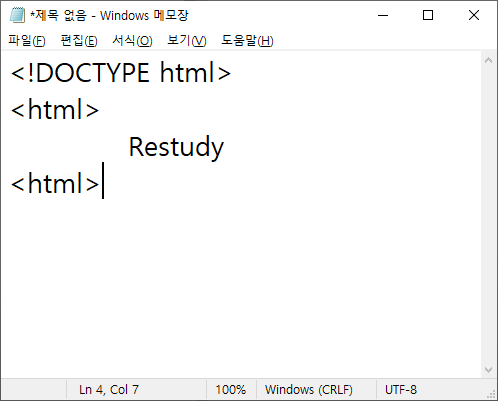498x401 pixels.
Task: Click the Notepad app icon in title bar
Action: (x=17, y=15)
